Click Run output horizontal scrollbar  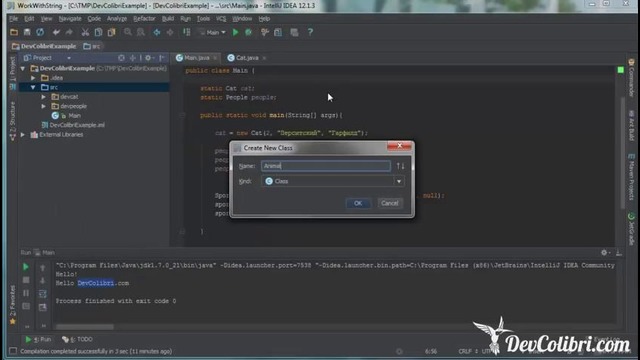coord(85,327)
